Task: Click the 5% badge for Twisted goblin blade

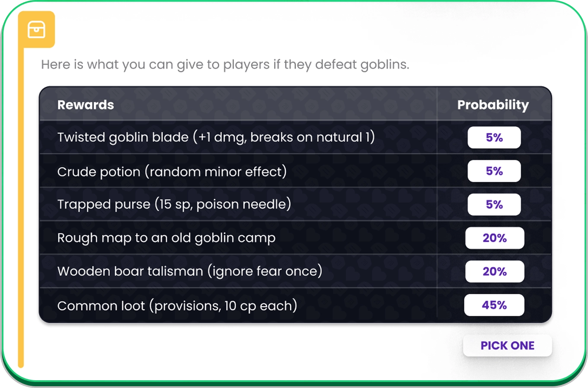Action: [494, 137]
